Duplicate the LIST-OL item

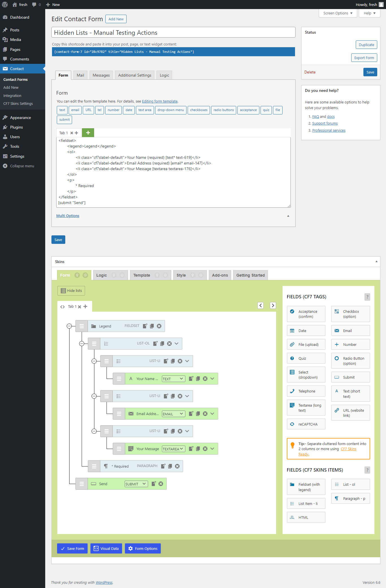(x=162, y=344)
